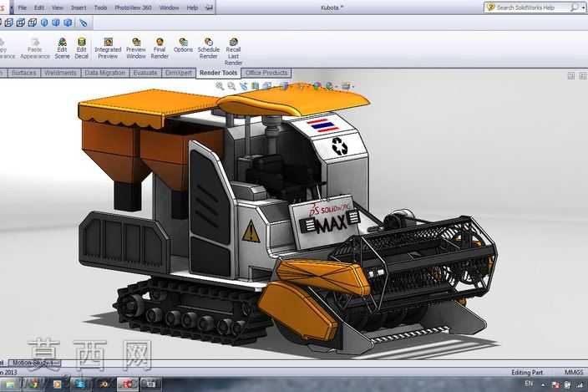The width and height of the screenshot is (588, 392).
Task: Click the Section View icon
Action: point(256,86)
